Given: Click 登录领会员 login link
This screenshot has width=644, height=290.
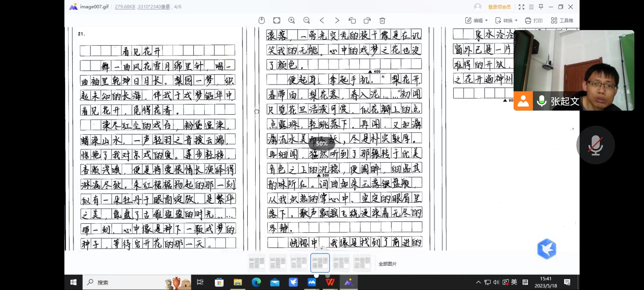Looking at the screenshot, I should click(x=499, y=7).
